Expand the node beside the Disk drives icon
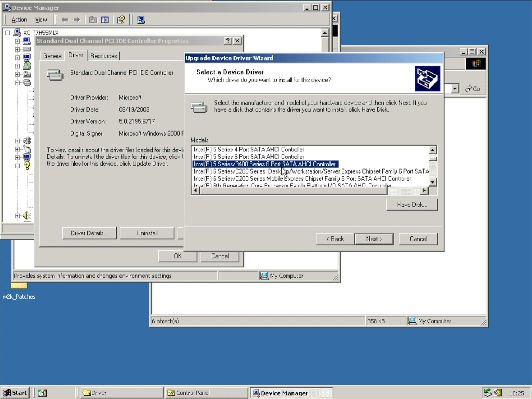 17,49
